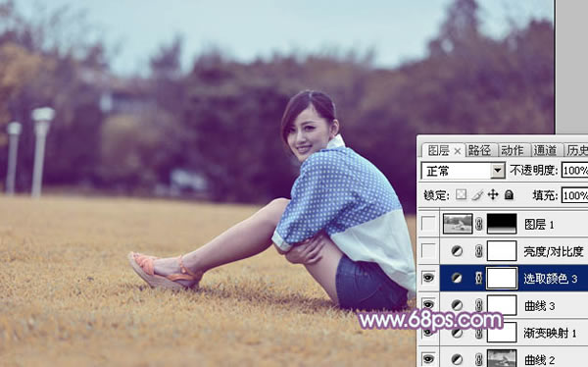Image resolution: width=588 pixels, height=367 pixels.
Task: Click the 填充 label
Action: click(x=546, y=195)
